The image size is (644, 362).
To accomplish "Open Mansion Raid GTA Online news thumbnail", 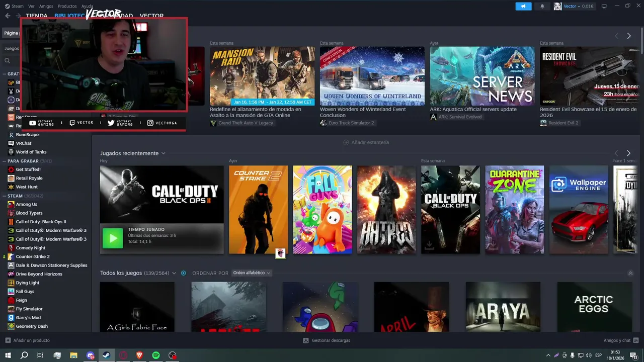I will (x=262, y=76).
